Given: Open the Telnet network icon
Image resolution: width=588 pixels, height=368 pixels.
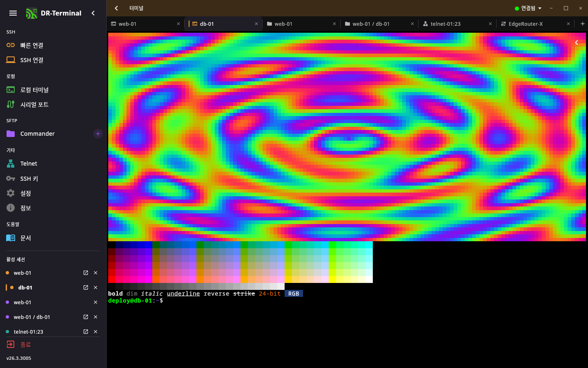Looking at the screenshot, I should [11, 164].
